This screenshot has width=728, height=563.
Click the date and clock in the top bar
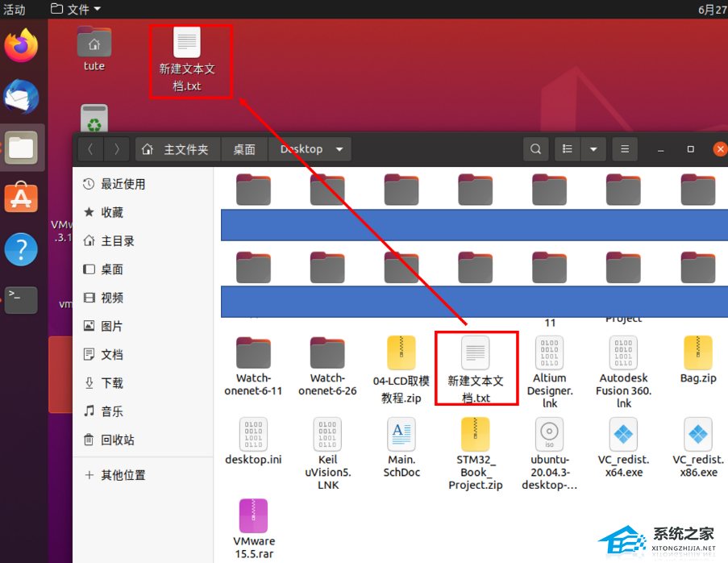pos(712,10)
